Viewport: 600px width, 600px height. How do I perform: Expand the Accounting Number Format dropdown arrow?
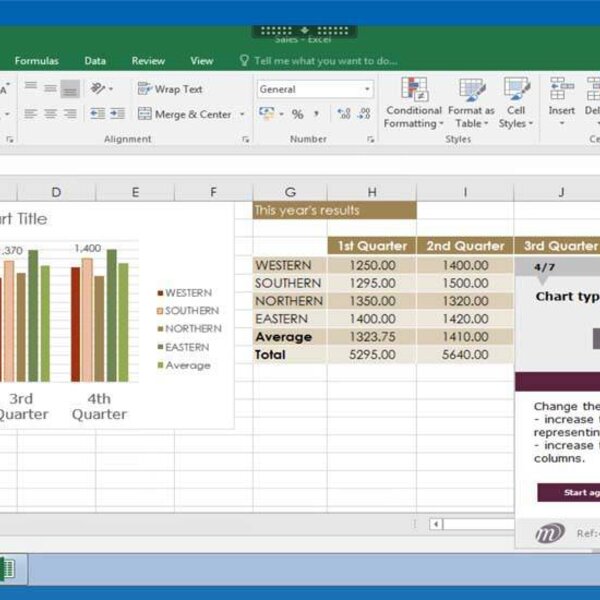coord(282,114)
